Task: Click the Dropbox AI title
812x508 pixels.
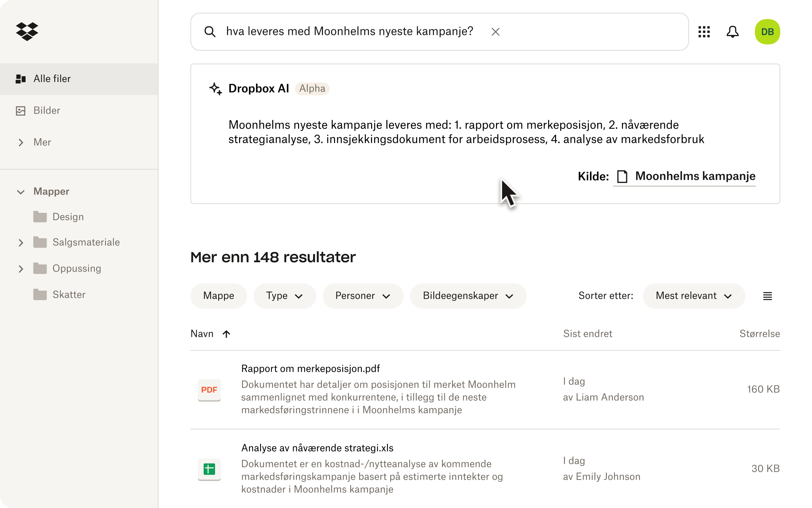Action: tap(259, 88)
